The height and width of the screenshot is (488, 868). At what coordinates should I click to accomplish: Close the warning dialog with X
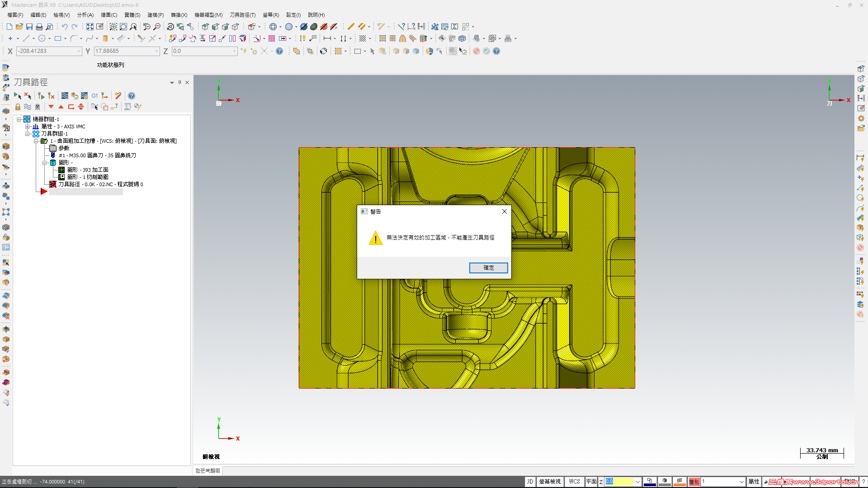click(x=505, y=211)
